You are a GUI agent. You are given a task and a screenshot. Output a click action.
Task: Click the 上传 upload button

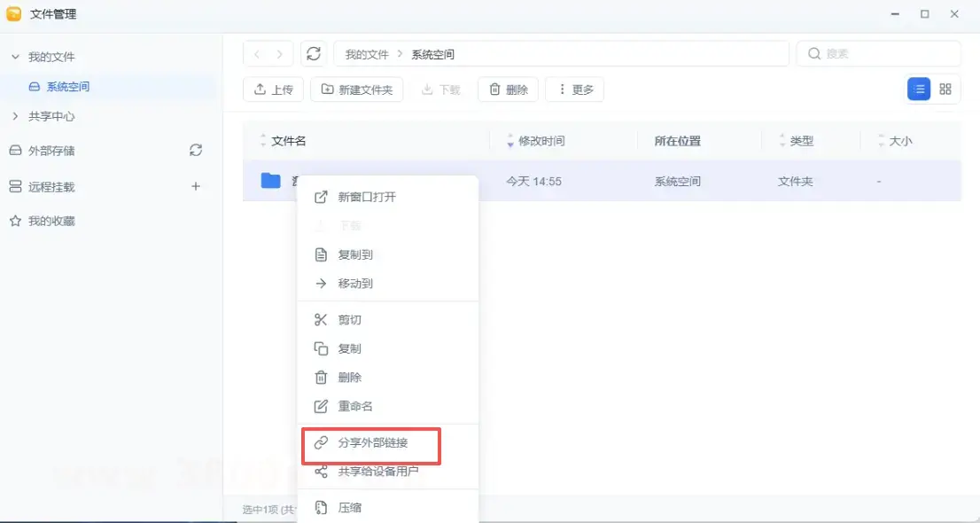pyautogui.click(x=274, y=90)
